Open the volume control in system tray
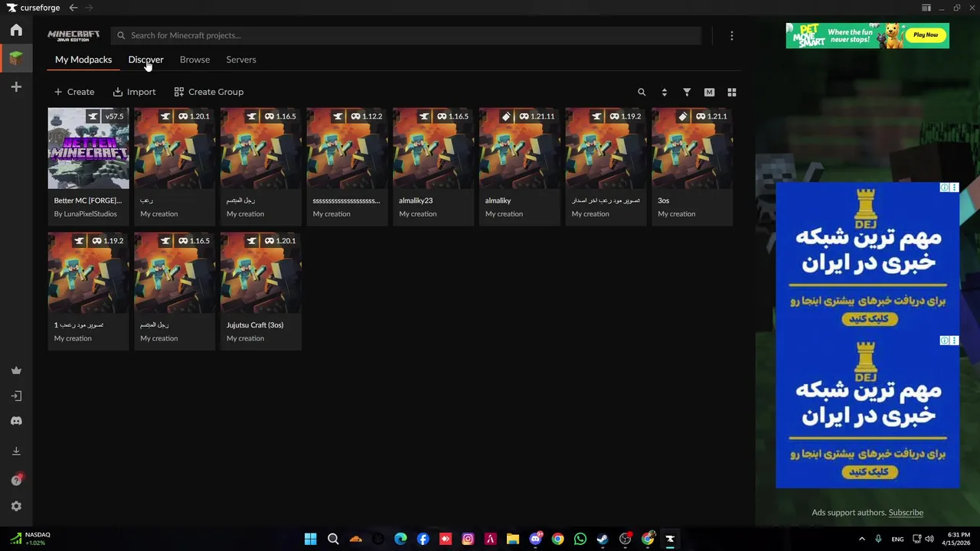The image size is (980, 551). (929, 539)
